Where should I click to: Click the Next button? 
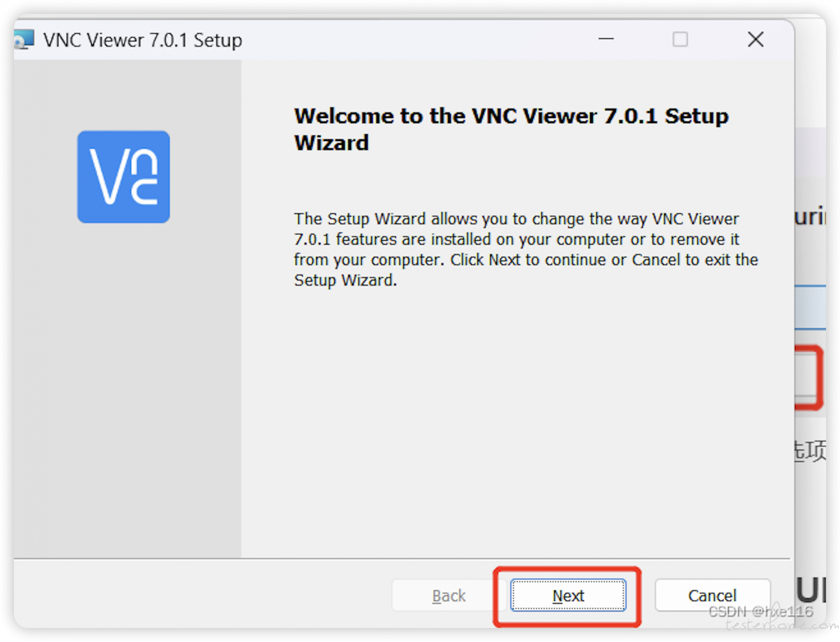click(x=568, y=595)
